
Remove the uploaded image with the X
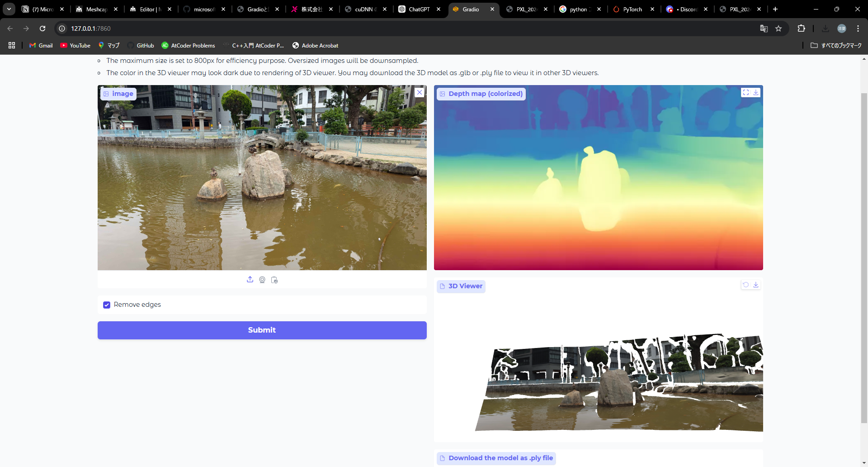pos(420,92)
